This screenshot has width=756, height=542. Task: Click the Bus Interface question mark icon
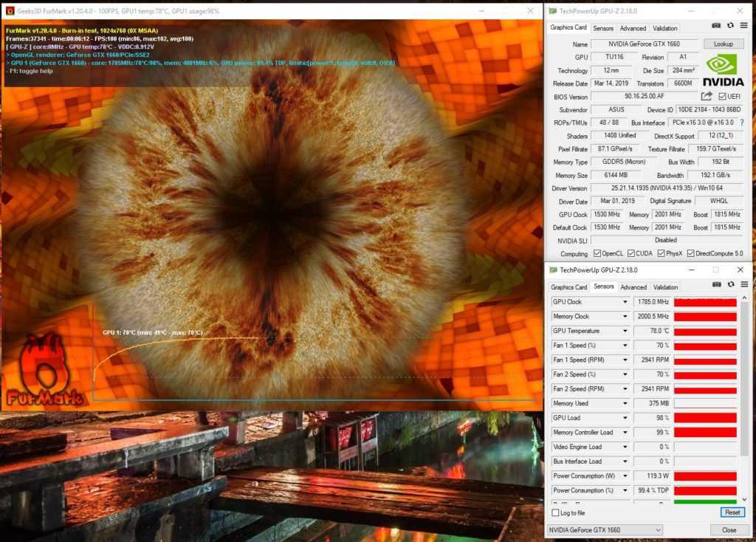click(x=741, y=123)
